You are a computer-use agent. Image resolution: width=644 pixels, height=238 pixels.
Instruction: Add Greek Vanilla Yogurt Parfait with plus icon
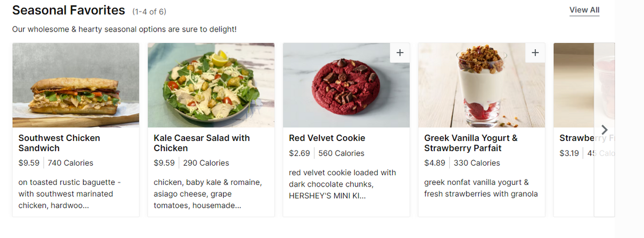click(535, 53)
